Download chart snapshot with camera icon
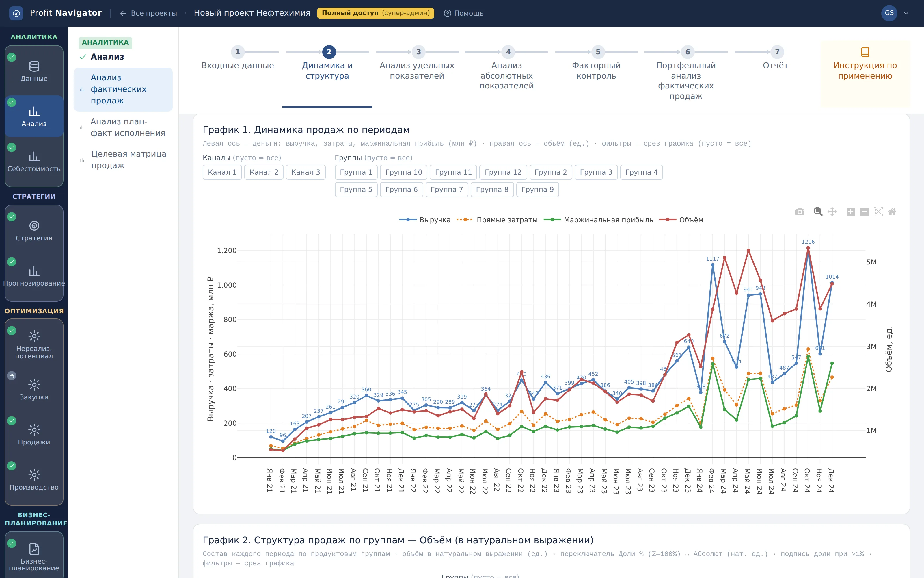 pos(800,212)
